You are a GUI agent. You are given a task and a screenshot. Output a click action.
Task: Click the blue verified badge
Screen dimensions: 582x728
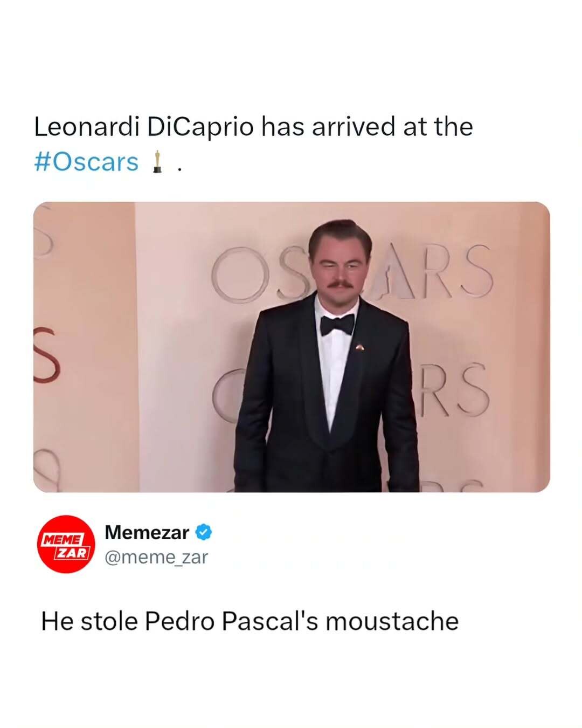(203, 532)
